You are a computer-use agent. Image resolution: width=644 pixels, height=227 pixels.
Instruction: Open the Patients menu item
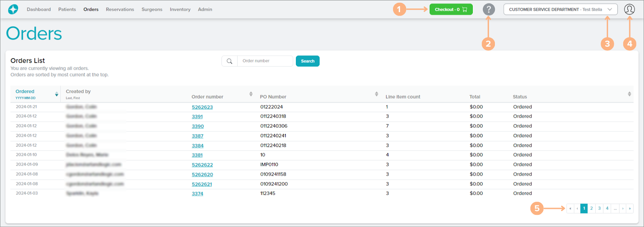tap(67, 9)
